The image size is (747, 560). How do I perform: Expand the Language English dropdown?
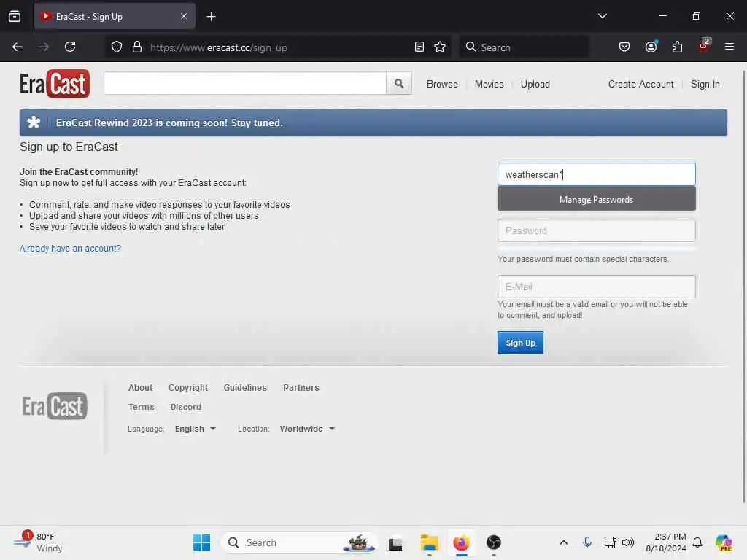(x=196, y=429)
